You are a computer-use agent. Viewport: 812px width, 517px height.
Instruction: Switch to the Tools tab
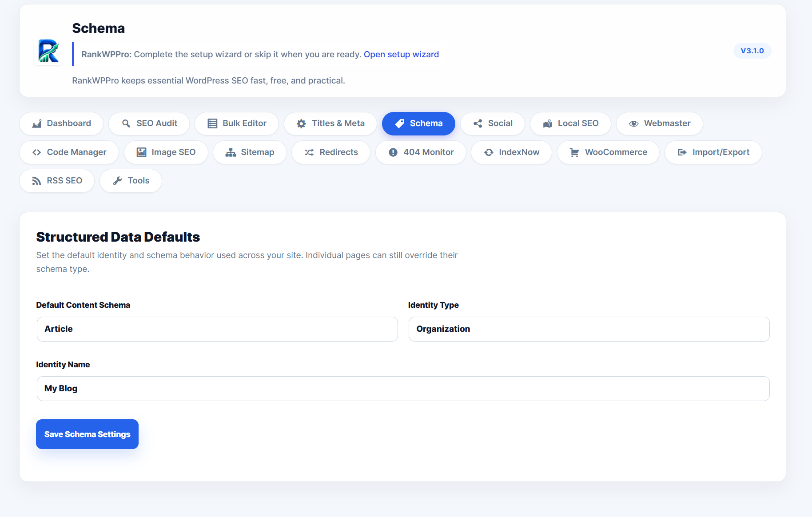131,181
